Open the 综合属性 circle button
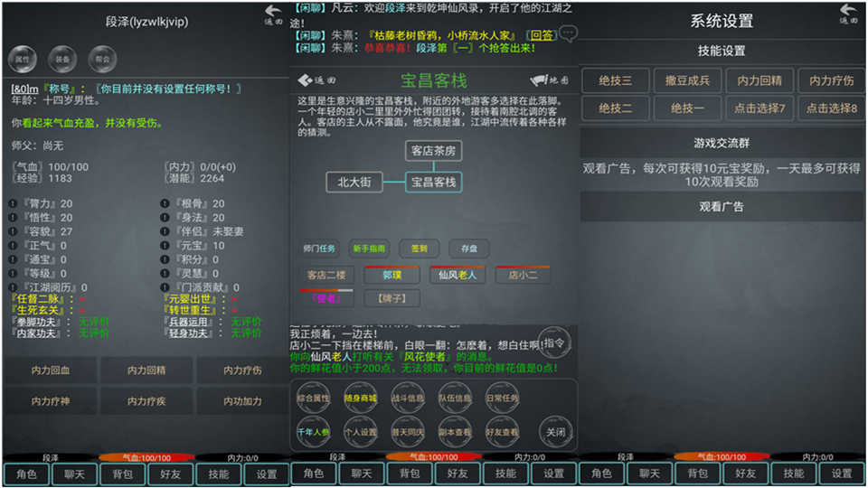This screenshot has width=868, height=488. click(314, 398)
